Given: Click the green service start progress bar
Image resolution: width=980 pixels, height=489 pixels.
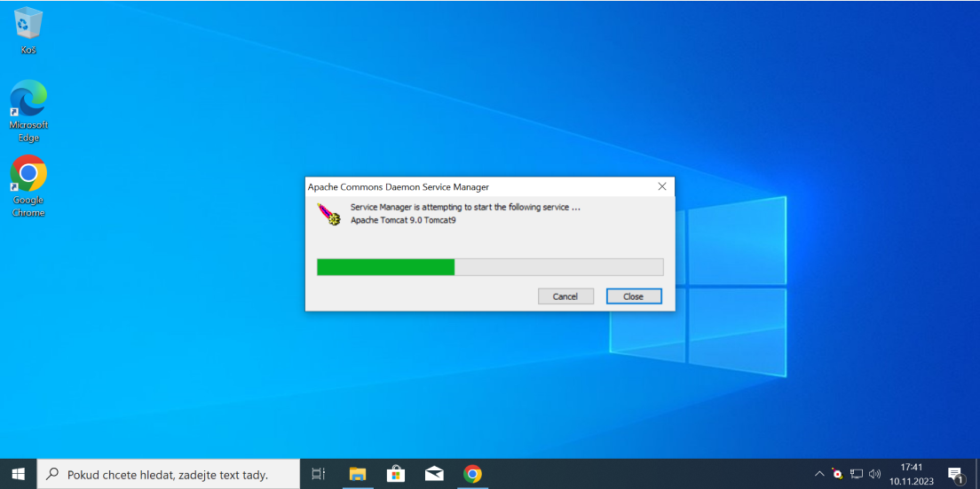Looking at the screenshot, I should click(x=489, y=267).
